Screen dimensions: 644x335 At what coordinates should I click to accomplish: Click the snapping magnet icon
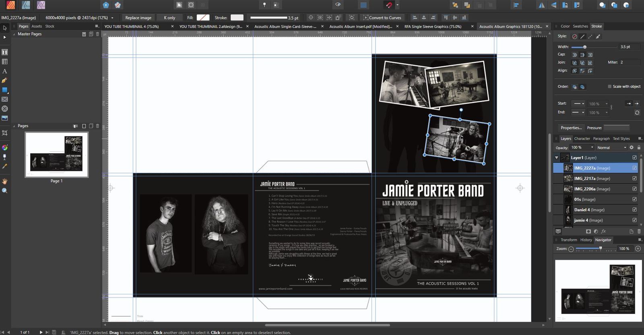coord(389,5)
